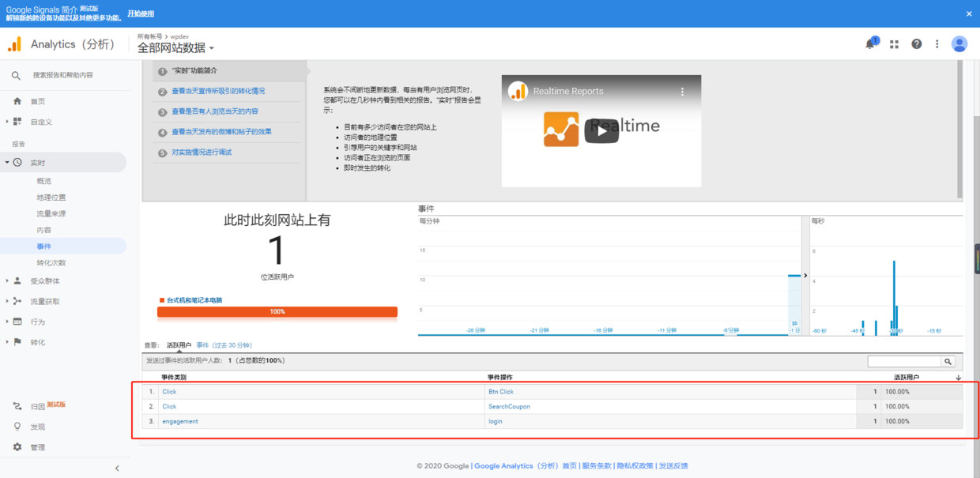980x478 pixels.
Task: Close the Google Signals banner
Action: point(970,13)
